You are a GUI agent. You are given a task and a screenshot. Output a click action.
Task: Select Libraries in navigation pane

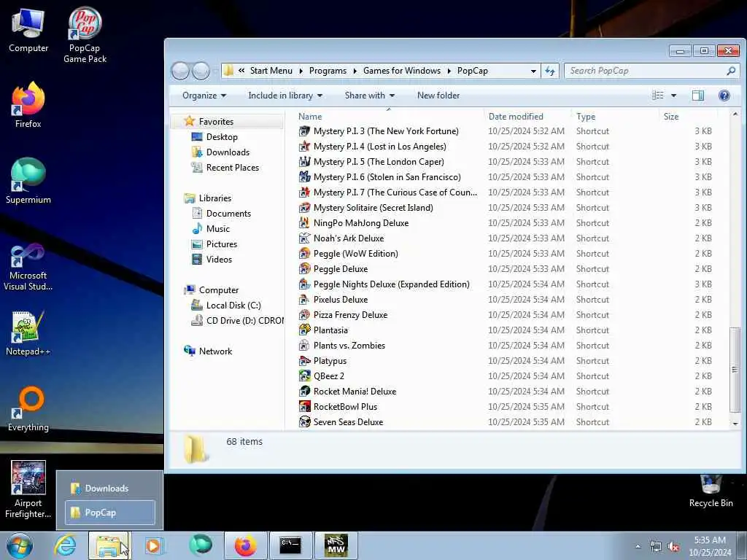point(215,198)
